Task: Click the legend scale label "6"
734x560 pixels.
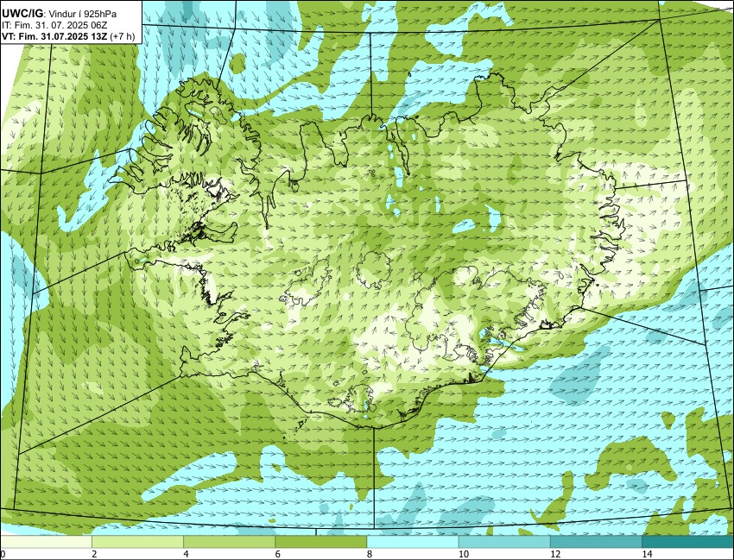Action: pyautogui.click(x=277, y=554)
